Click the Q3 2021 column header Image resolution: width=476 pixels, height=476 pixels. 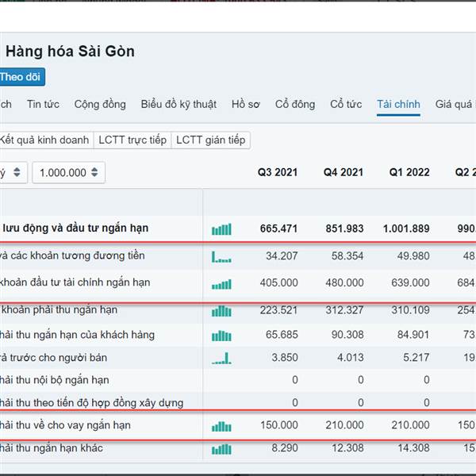[x=278, y=172]
